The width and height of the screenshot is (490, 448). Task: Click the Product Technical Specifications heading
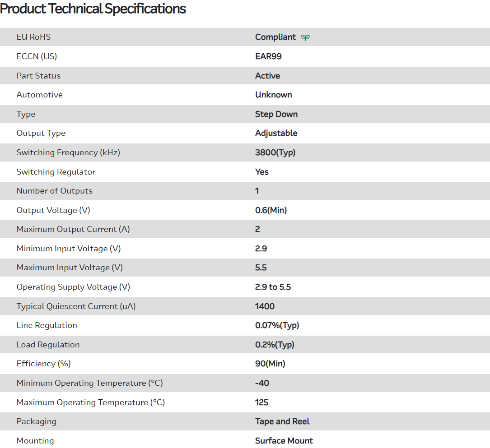coord(93,9)
